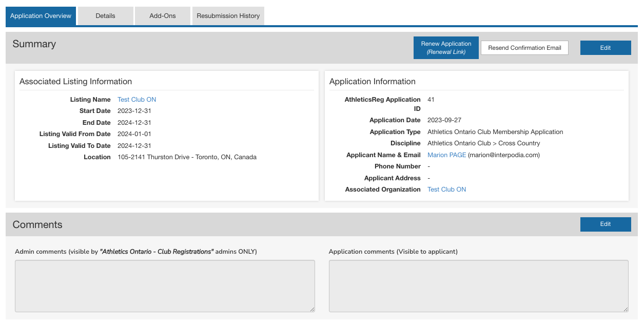View the Resubmission History tab
Image resolution: width=644 pixels, height=322 pixels.
(x=228, y=16)
